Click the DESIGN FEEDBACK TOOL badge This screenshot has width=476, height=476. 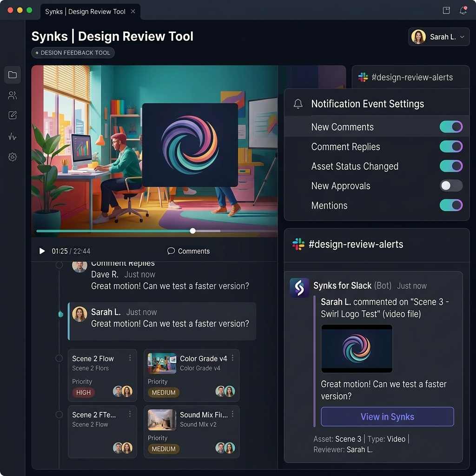coord(73,53)
